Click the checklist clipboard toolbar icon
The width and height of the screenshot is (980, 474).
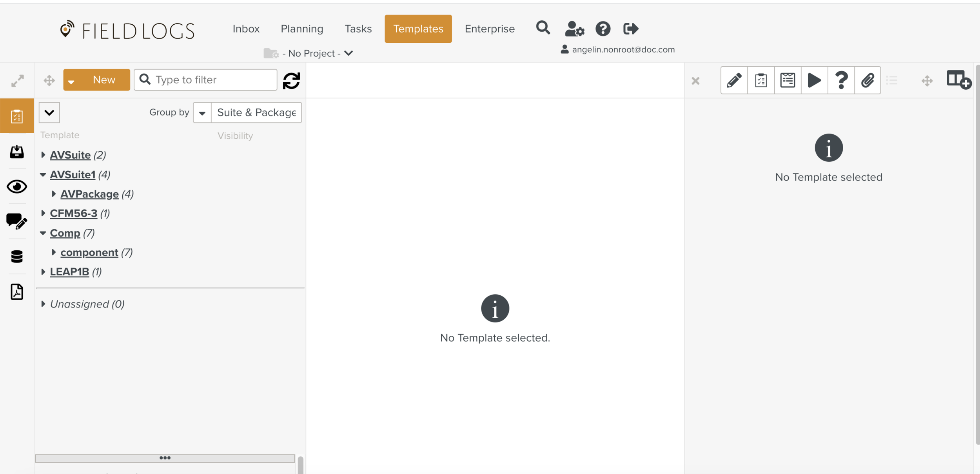coord(761,80)
